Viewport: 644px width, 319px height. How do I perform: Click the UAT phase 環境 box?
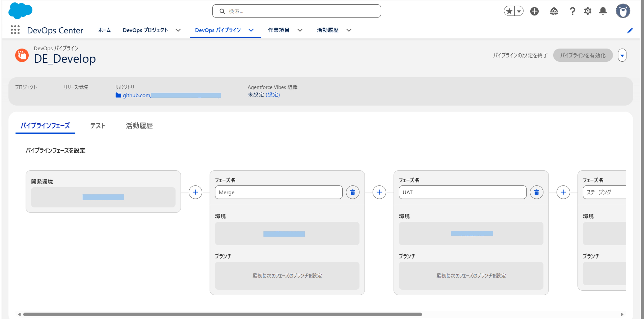(471, 234)
